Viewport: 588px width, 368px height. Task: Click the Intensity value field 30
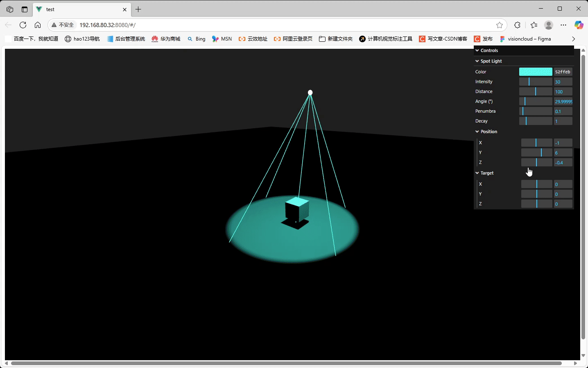pos(563,82)
